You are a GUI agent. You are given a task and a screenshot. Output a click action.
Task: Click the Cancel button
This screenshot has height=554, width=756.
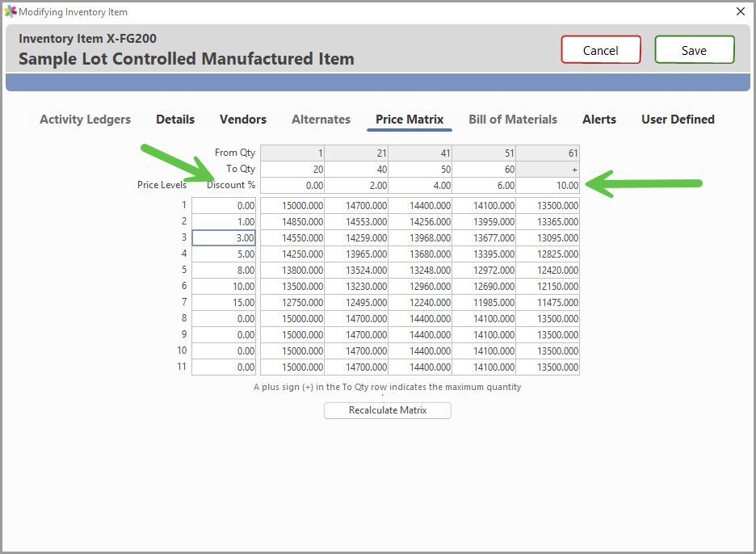(x=601, y=49)
